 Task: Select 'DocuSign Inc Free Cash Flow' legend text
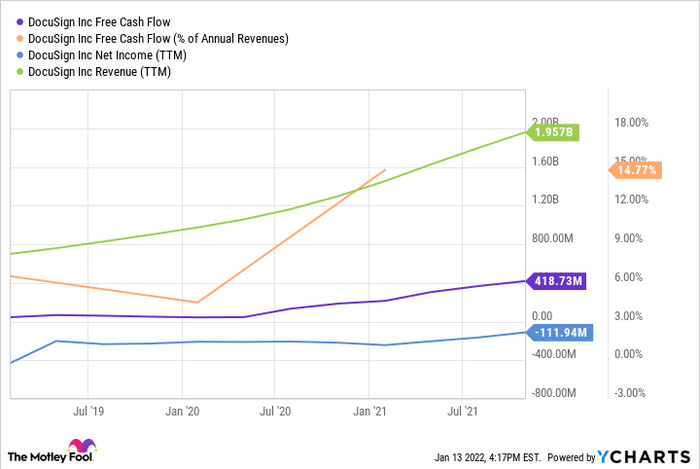[99, 22]
